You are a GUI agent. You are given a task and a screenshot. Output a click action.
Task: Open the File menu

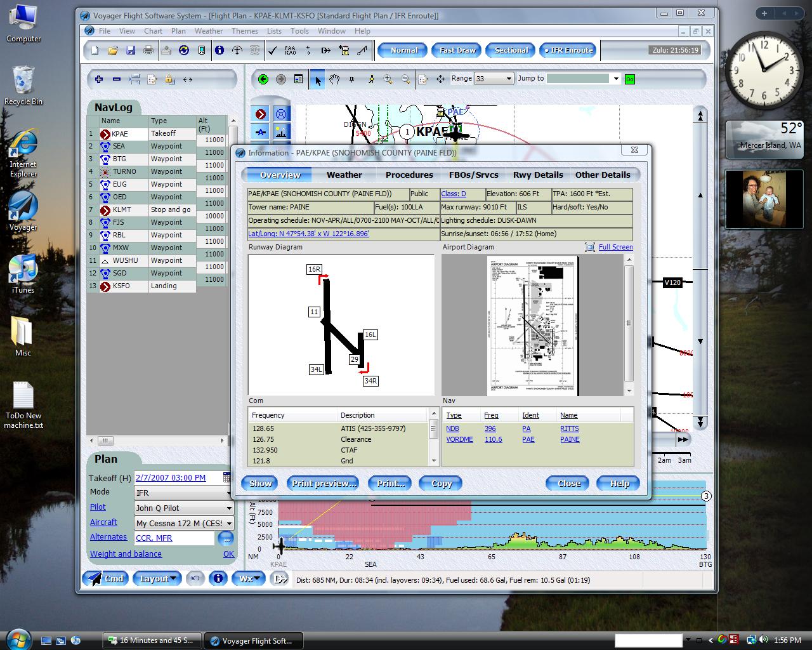[x=105, y=30]
